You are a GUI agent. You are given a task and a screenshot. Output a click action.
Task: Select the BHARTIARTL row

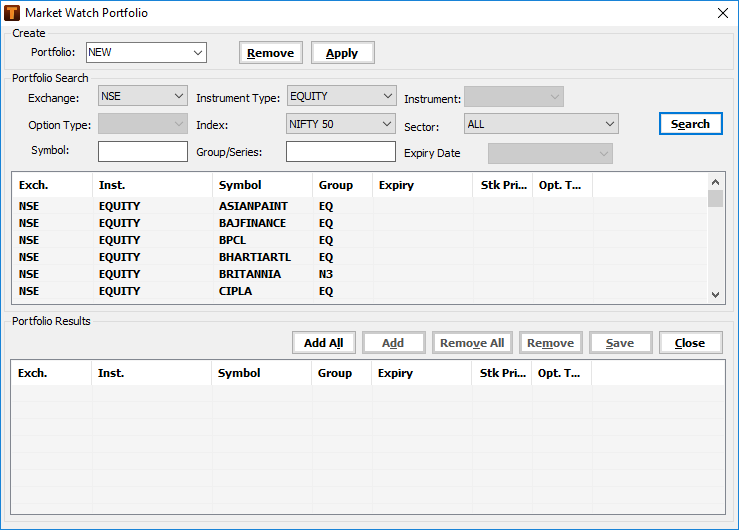(359, 257)
